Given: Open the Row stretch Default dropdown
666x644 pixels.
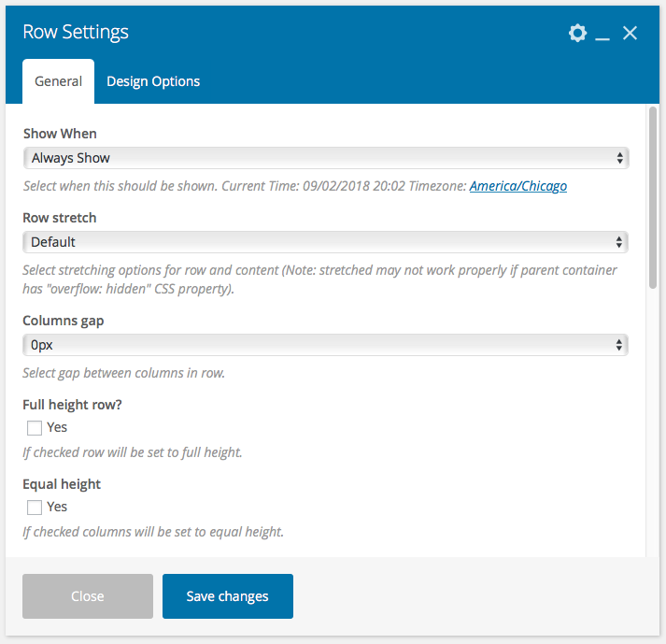Looking at the screenshot, I should 325,242.
